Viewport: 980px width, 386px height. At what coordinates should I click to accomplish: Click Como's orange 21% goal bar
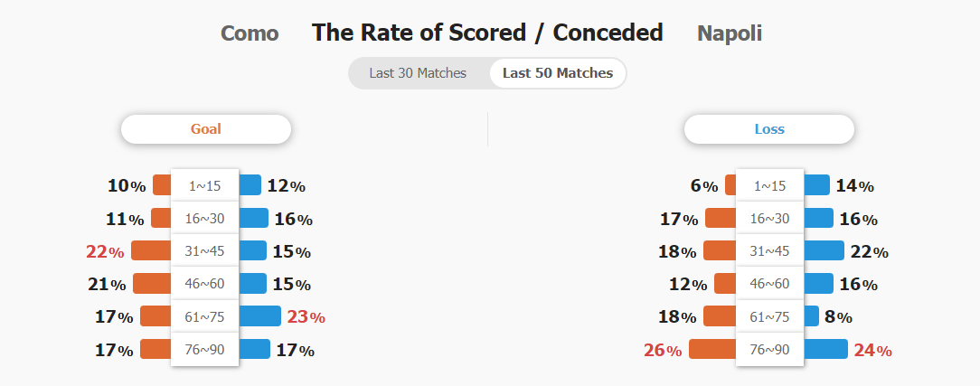tap(152, 284)
